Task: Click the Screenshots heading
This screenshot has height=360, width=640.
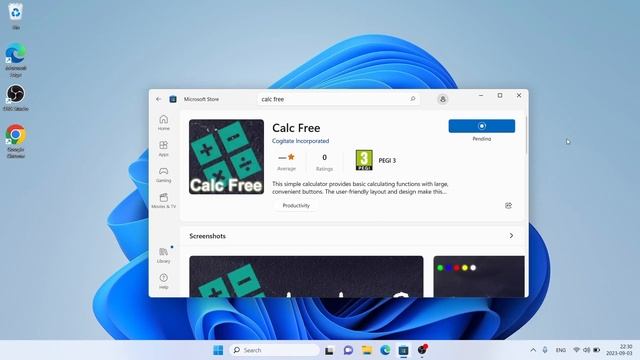Action: click(207, 236)
